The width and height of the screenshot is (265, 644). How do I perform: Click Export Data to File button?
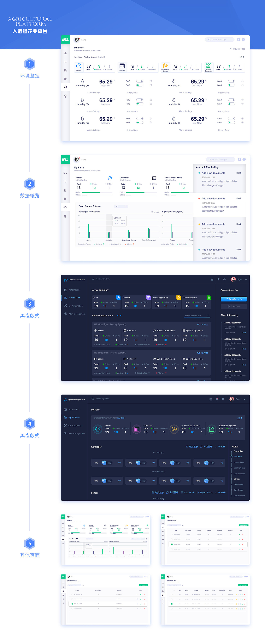(x=234, y=299)
